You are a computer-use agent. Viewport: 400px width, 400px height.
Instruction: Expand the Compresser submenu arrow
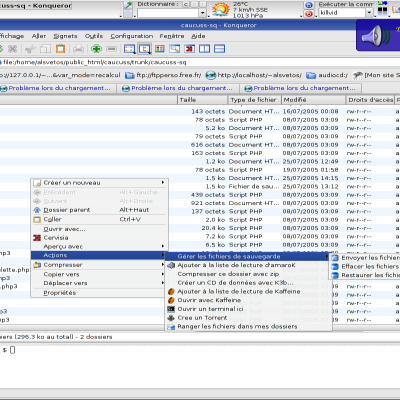(163, 265)
